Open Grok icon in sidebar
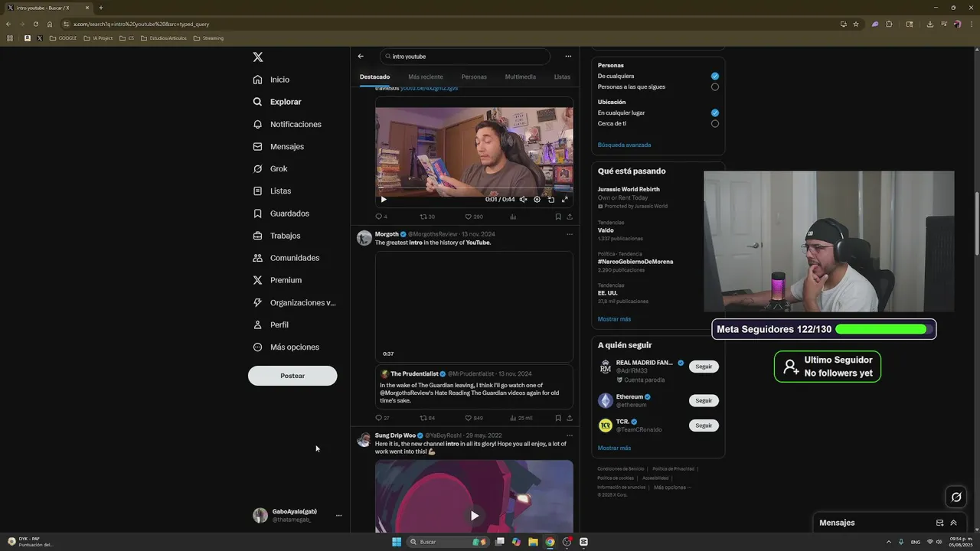 tap(258, 168)
